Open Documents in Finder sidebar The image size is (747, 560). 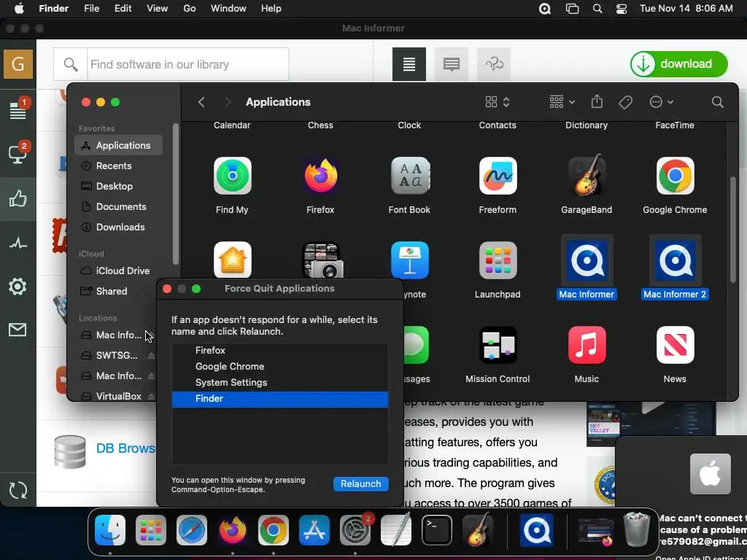coord(118,206)
